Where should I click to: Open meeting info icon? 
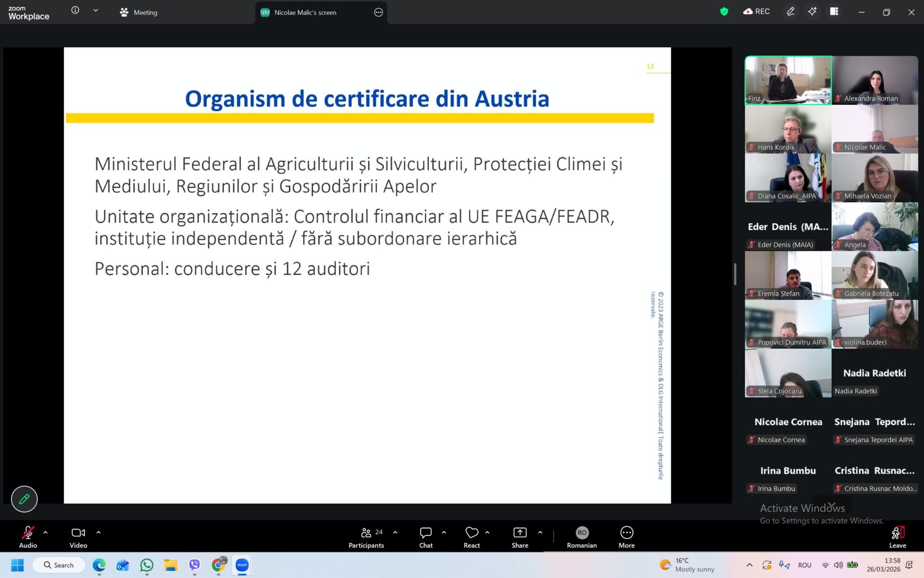tap(75, 10)
